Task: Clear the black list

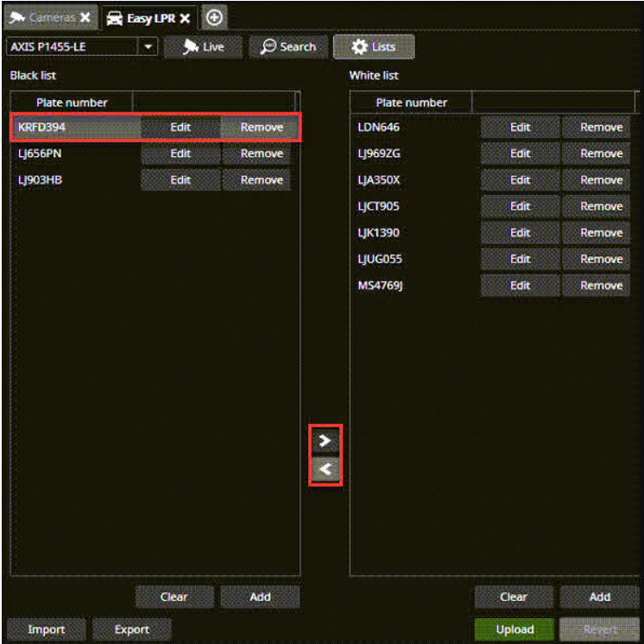Action: point(174,597)
